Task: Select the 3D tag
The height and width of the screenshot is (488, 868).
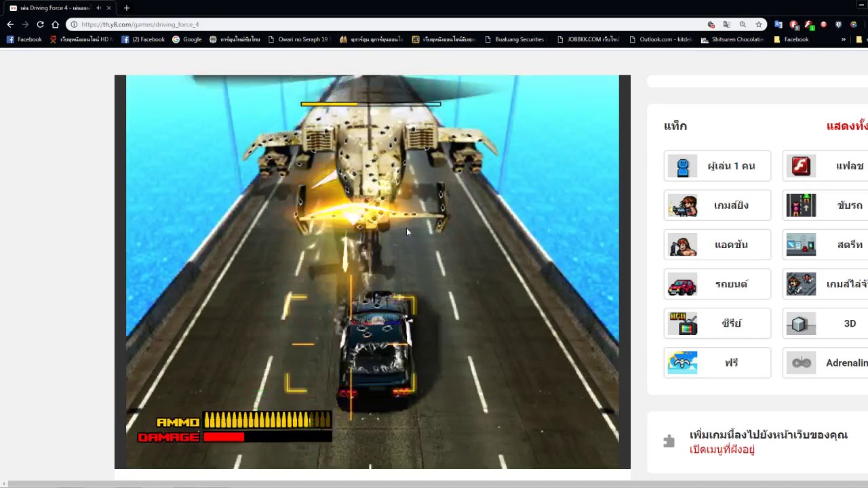Action: tap(825, 323)
